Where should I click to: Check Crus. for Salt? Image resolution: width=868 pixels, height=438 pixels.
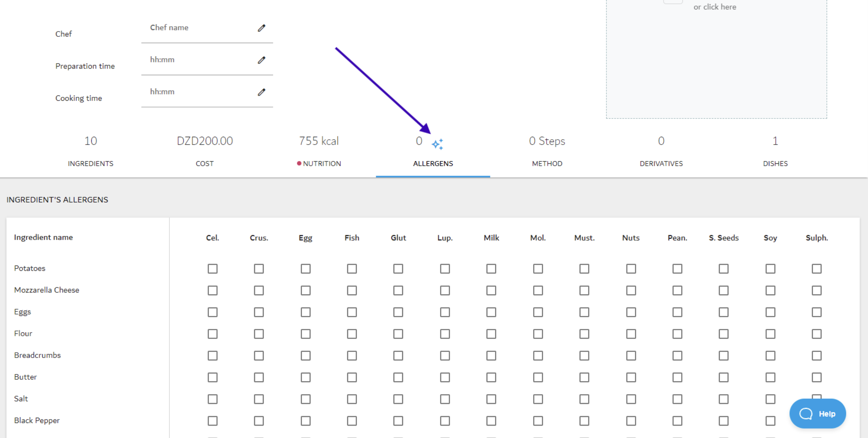(x=259, y=399)
